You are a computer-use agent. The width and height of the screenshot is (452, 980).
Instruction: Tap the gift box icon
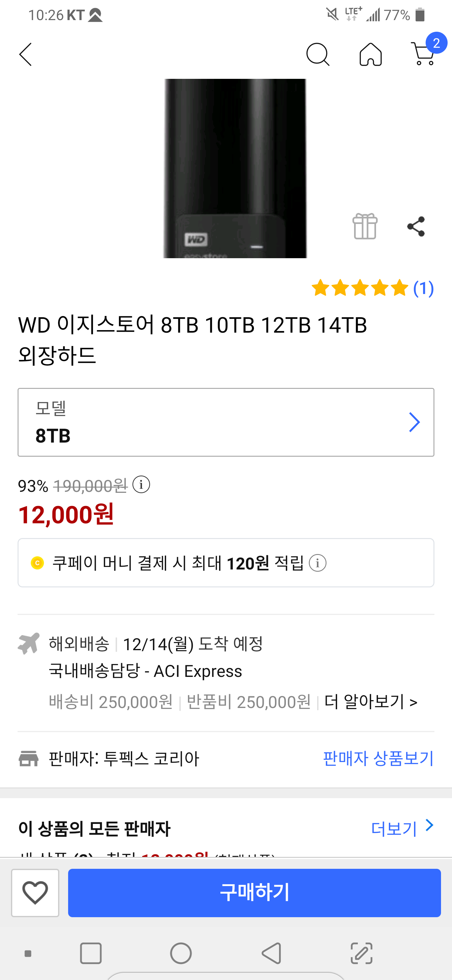(365, 226)
